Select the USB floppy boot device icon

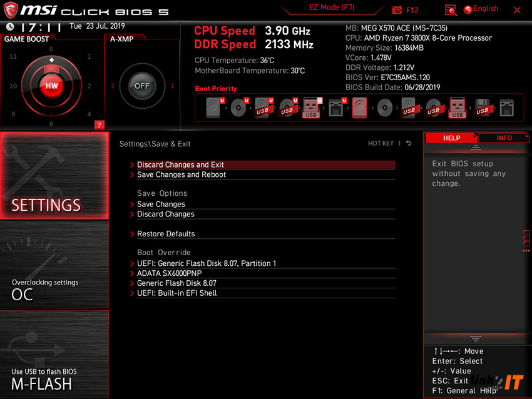point(482,108)
